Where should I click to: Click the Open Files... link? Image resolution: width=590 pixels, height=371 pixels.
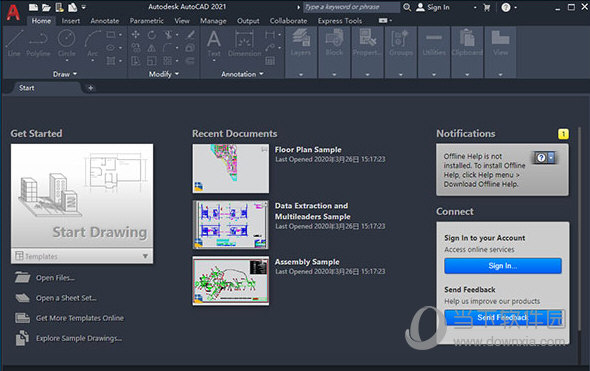55,278
